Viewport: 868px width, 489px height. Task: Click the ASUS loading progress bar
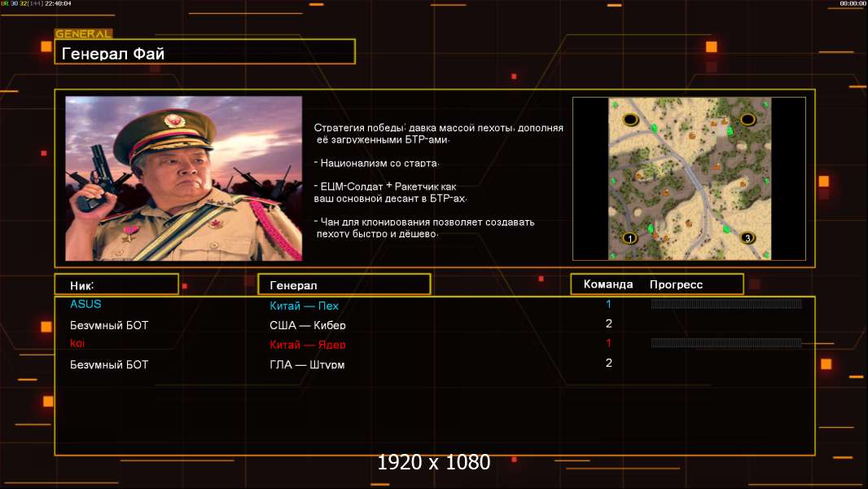(726, 303)
